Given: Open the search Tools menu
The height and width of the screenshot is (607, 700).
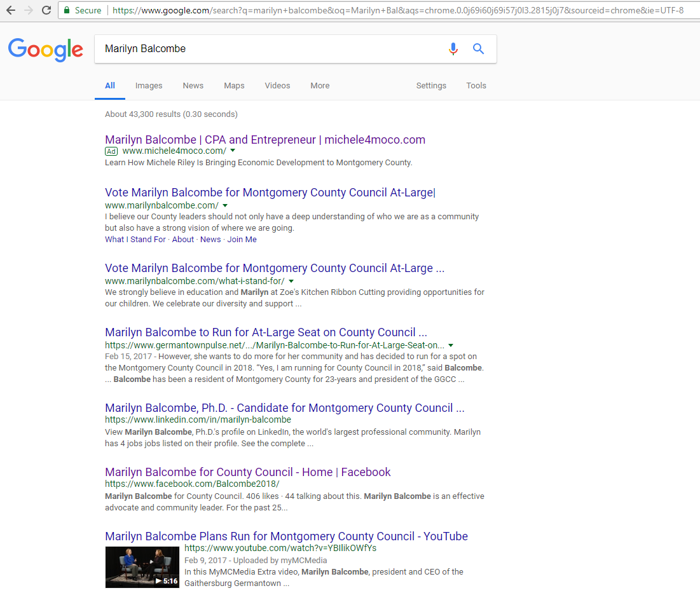Looking at the screenshot, I should [x=476, y=86].
